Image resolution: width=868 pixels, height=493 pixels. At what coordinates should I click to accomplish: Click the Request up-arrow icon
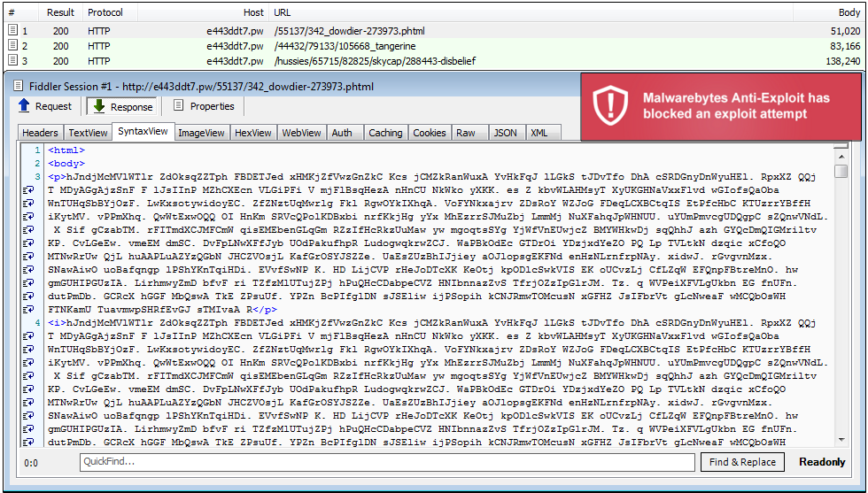pyautogui.click(x=24, y=106)
